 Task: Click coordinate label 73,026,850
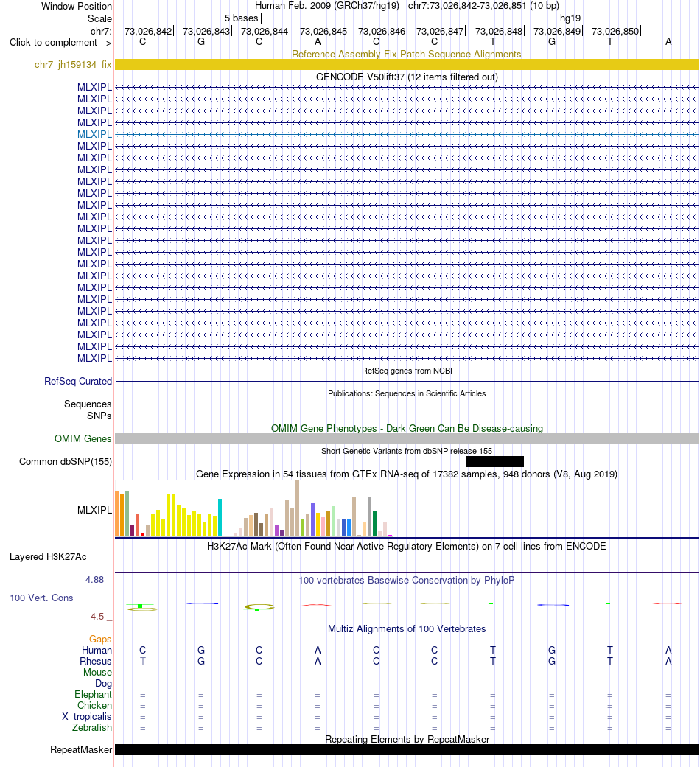615,31
